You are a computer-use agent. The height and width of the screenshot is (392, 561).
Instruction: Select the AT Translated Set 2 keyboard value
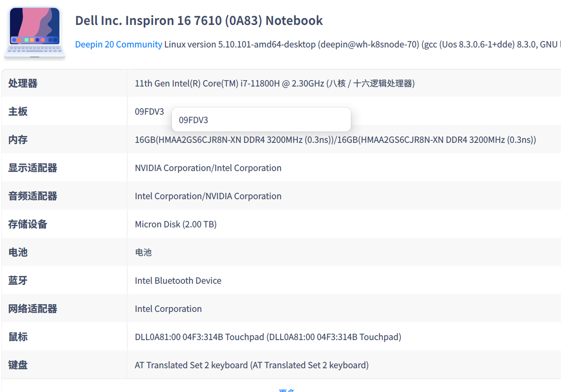[252, 365]
